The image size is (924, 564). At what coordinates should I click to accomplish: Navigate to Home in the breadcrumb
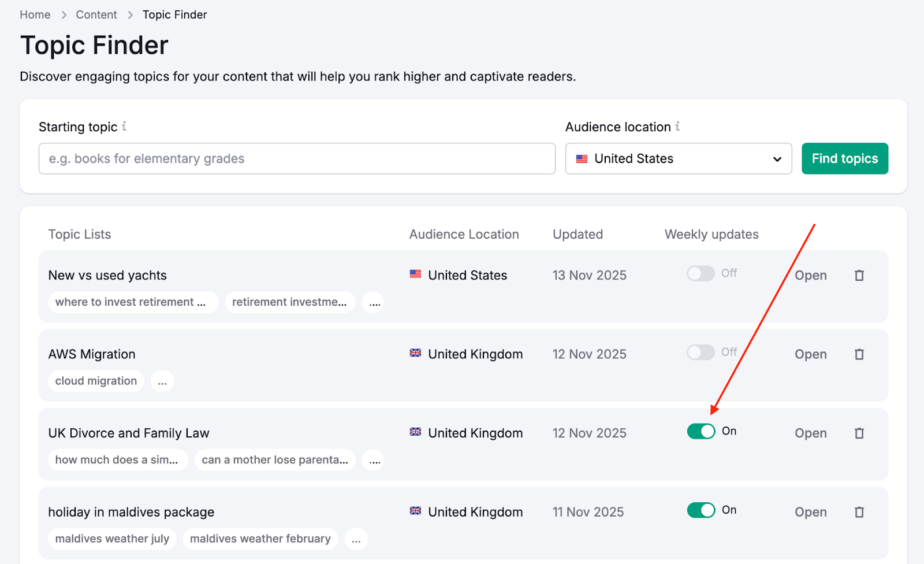(x=35, y=14)
